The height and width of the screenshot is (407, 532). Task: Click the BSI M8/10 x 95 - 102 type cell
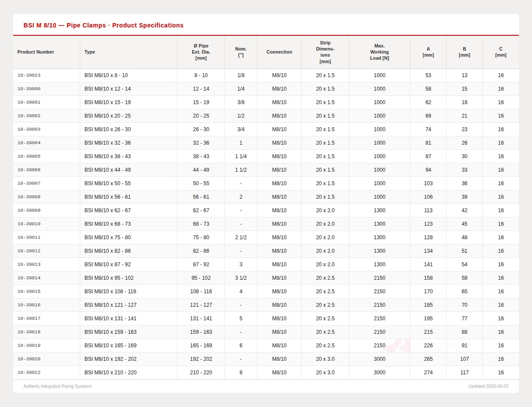tap(109, 278)
